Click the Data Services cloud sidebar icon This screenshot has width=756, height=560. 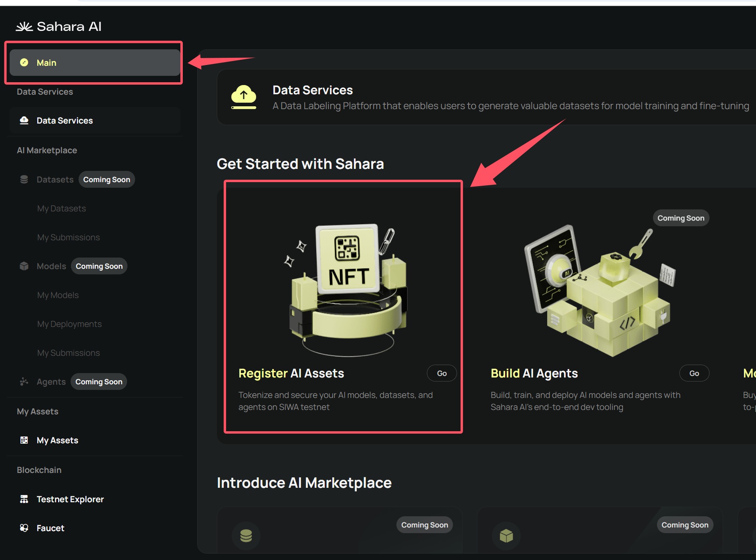(x=24, y=120)
